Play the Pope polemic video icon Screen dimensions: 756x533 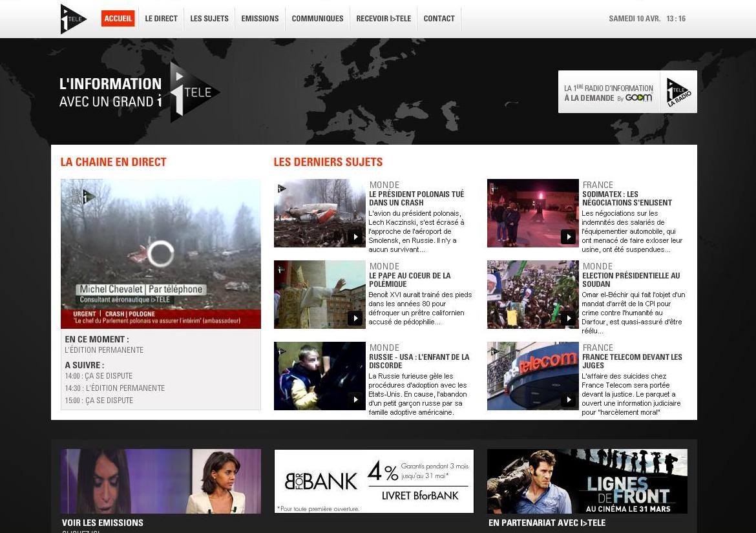tap(355, 318)
